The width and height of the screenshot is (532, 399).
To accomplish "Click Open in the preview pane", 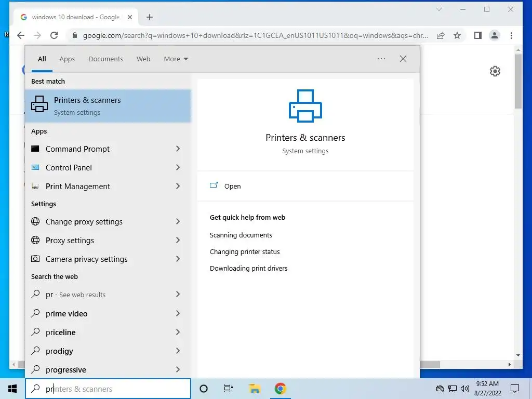I will [x=232, y=187].
